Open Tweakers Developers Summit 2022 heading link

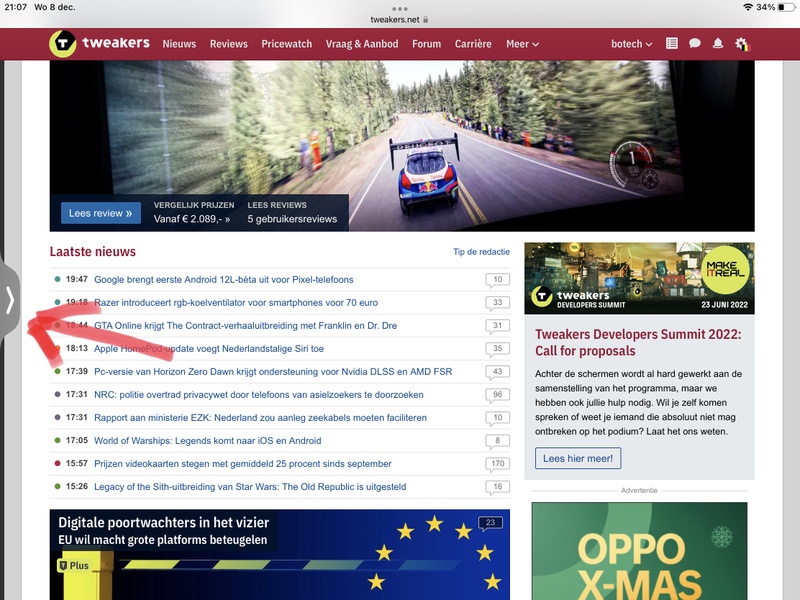[638, 342]
